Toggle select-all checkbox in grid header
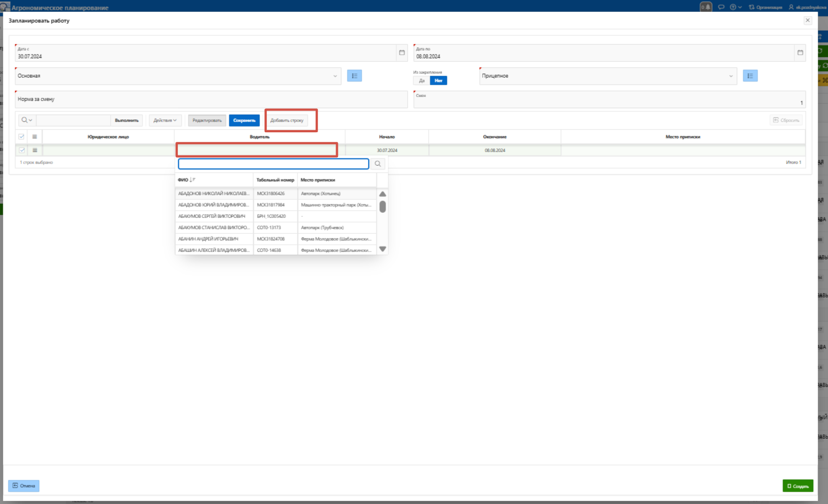This screenshot has width=828, height=504. 22,137
